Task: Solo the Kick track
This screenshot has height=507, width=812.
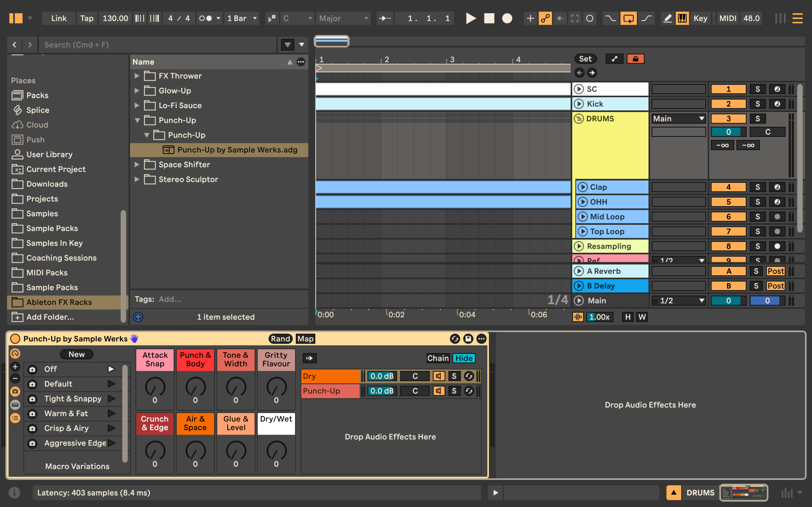Action: click(x=757, y=104)
